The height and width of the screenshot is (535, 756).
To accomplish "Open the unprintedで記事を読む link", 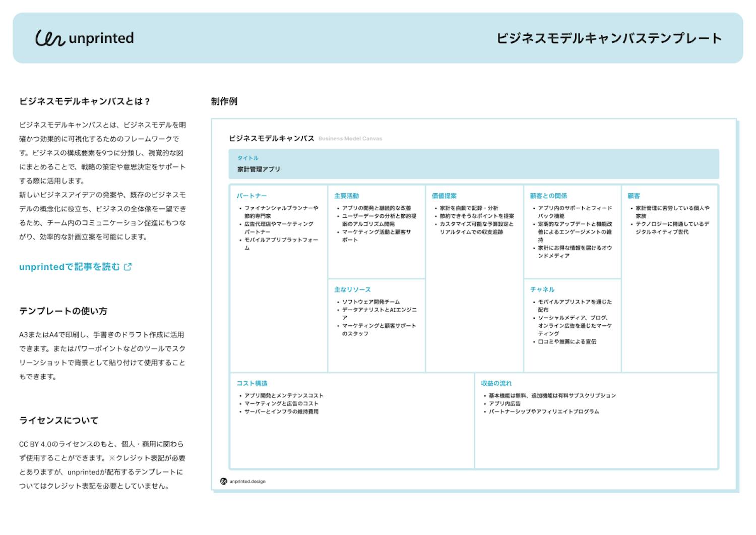I will coord(70,267).
